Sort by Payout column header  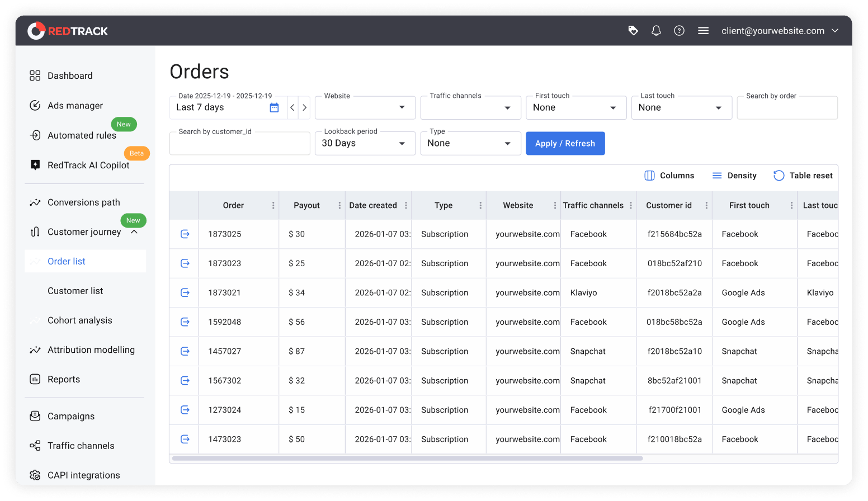pyautogui.click(x=306, y=205)
